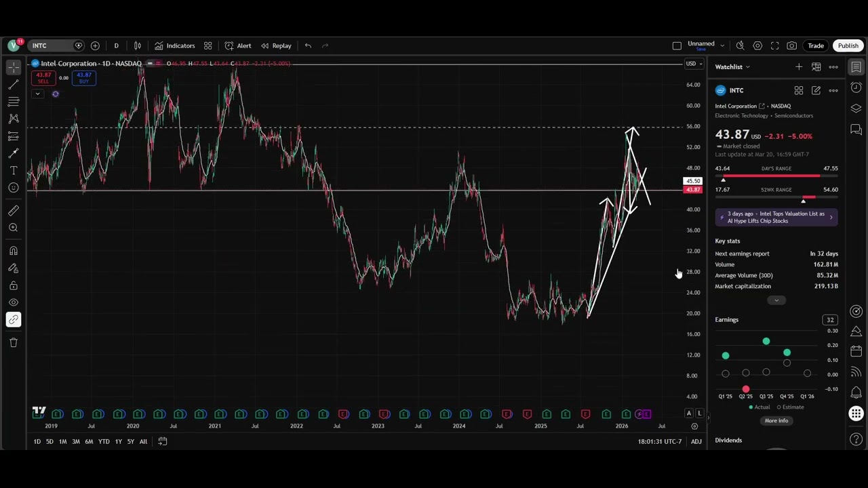Open the chats speech bubble icon

[x=856, y=129]
